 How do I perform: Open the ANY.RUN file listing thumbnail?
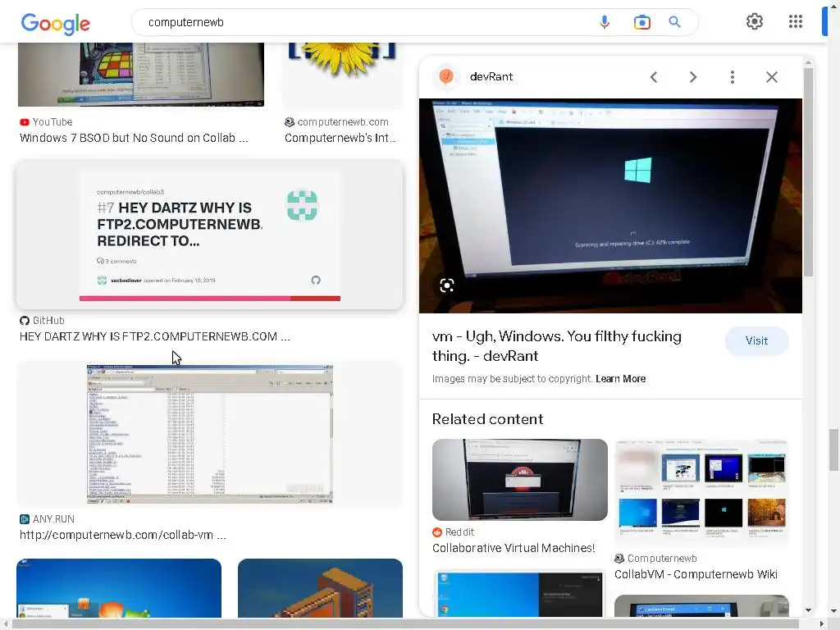[x=210, y=434]
